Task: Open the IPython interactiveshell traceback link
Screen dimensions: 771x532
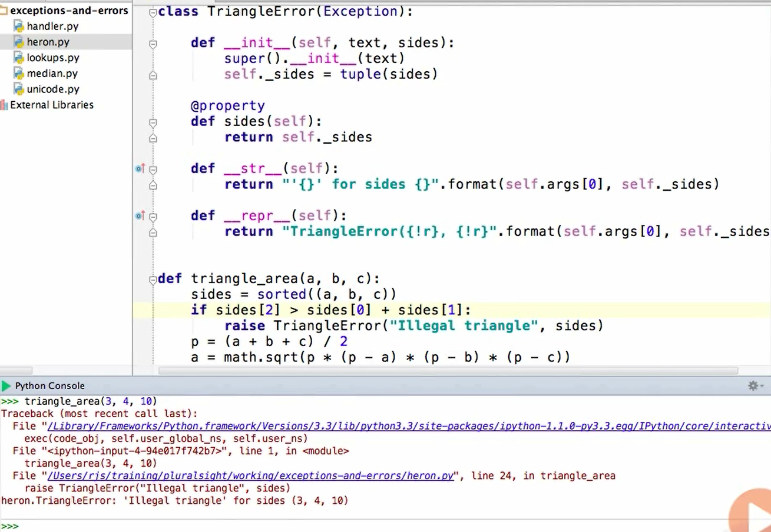Action: click(409, 426)
